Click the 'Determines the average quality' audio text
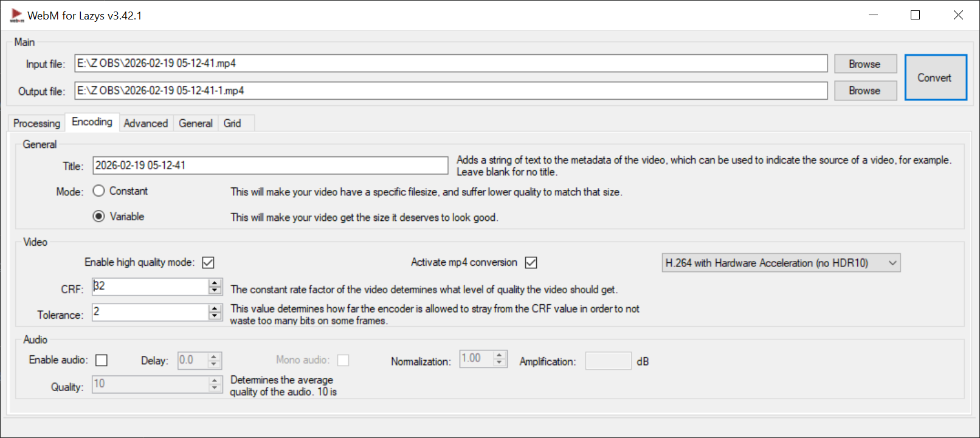This screenshot has width=980, height=438. [283, 386]
